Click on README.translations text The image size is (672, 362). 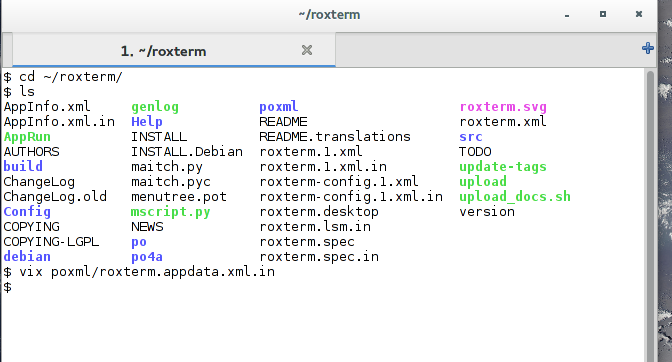tap(335, 137)
